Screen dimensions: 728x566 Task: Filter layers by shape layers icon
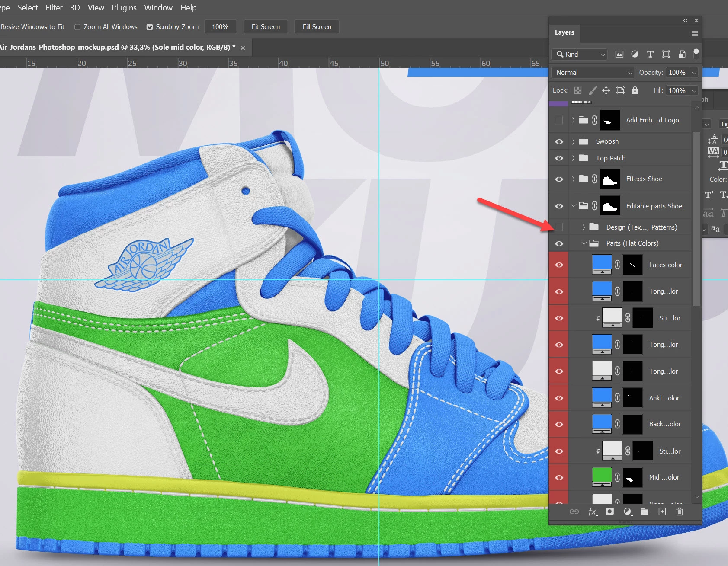click(x=666, y=54)
